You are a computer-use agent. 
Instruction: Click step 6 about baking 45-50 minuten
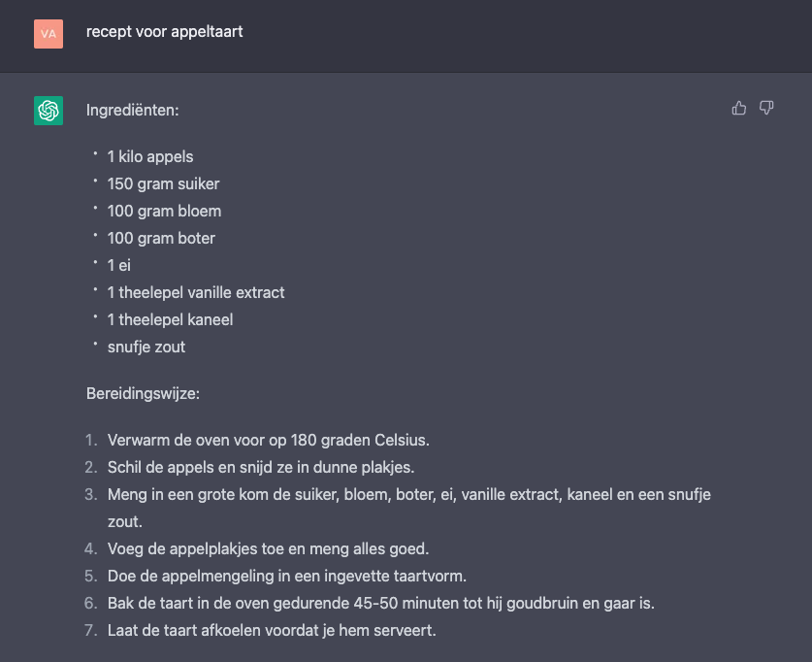[x=381, y=603]
